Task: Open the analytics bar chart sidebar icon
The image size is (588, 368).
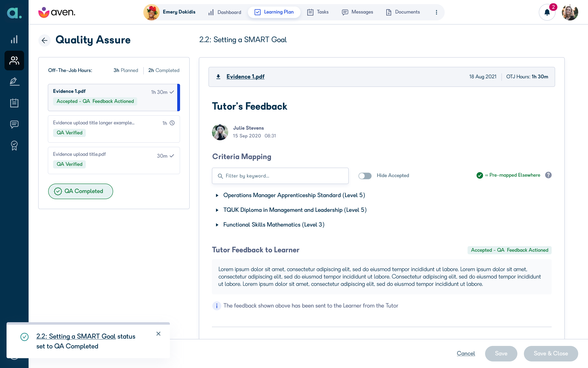Action: [x=14, y=39]
